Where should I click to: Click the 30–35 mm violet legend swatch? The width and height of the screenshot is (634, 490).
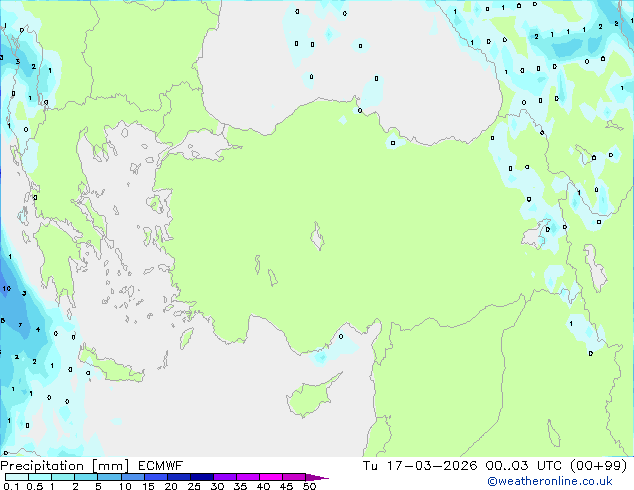coord(225,477)
